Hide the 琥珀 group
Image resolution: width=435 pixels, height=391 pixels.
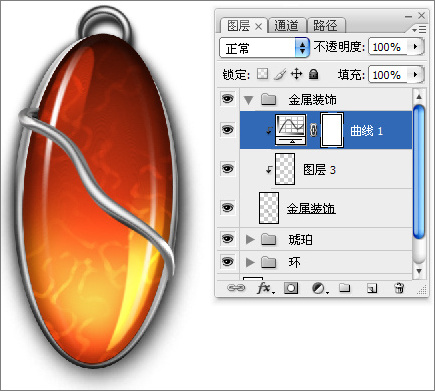click(x=228, y=239)
